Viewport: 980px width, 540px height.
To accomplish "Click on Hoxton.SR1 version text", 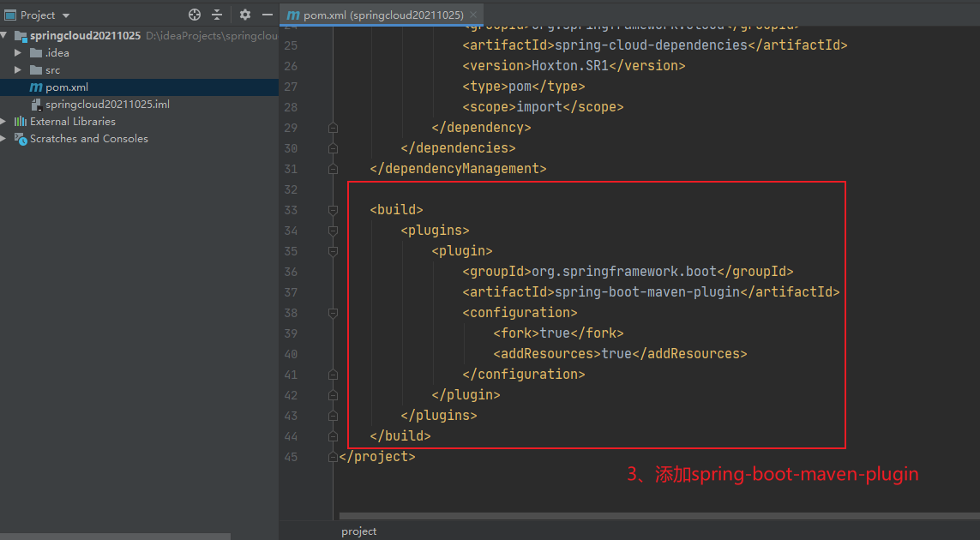I will 569,66.
